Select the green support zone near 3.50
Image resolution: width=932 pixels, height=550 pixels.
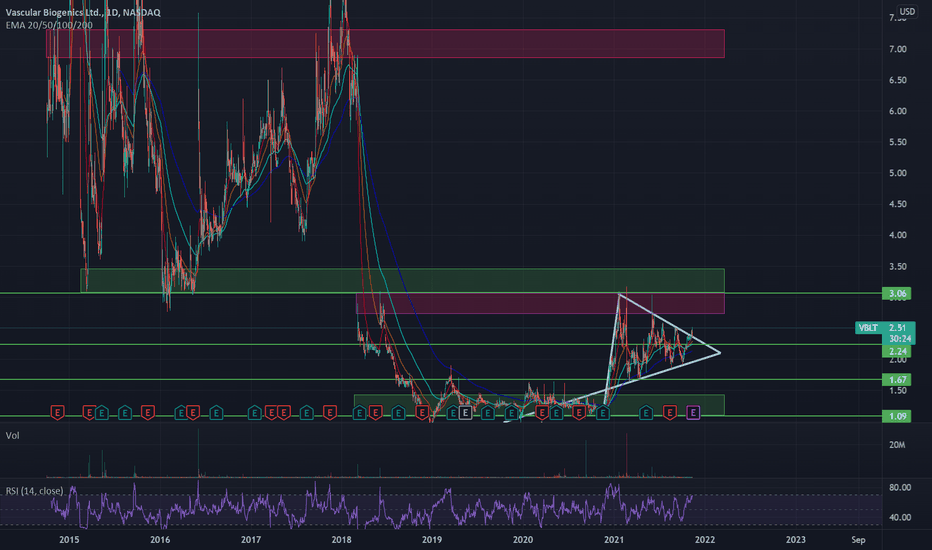(x=402, y=280)
